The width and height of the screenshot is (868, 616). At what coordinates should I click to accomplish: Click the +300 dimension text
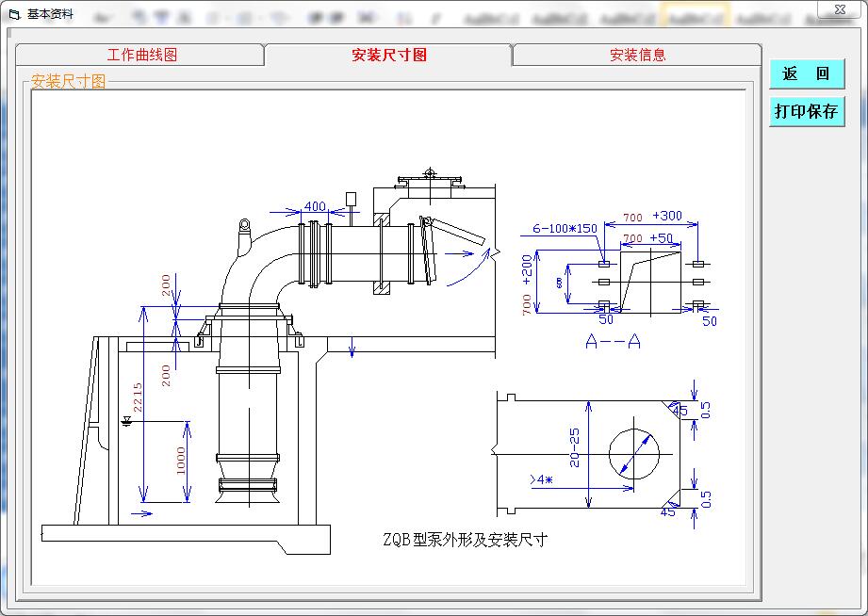point(667,216)
